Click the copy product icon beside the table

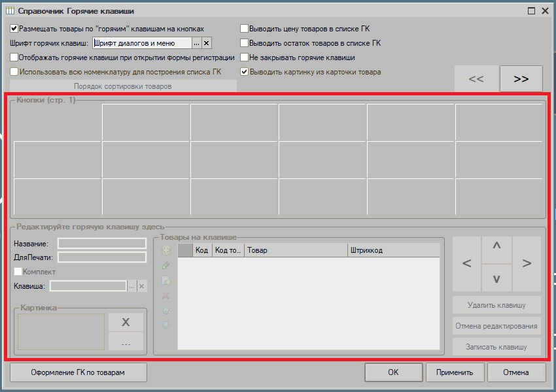pos(165,281)
